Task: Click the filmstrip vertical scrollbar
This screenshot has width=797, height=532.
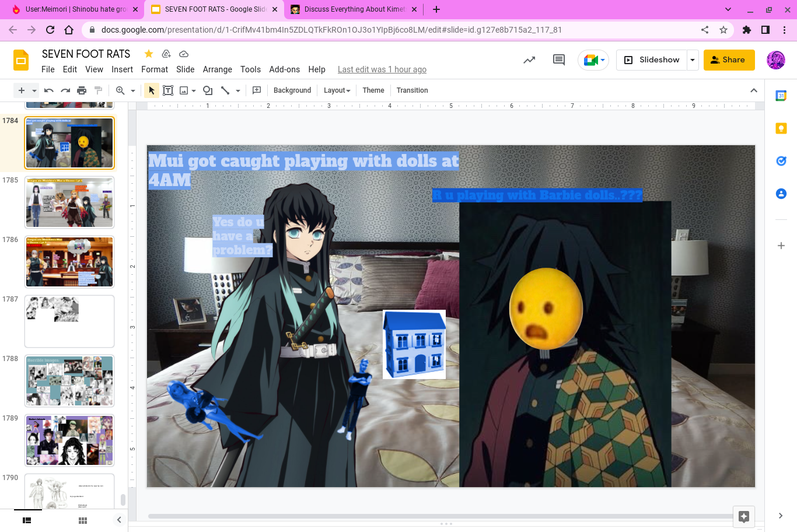Action: click(123, 500)
